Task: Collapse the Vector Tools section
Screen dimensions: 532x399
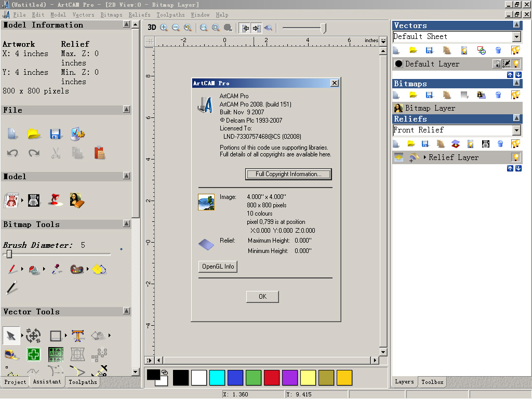Action: [x=127, y=311]
